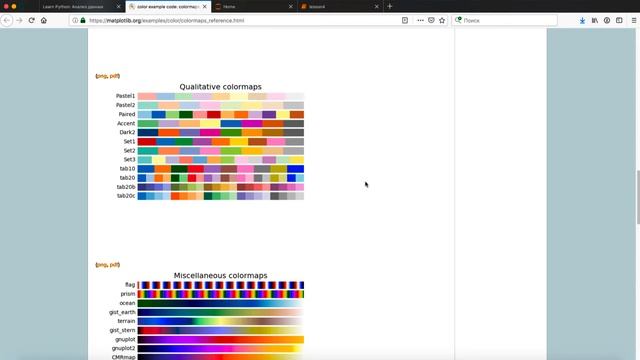The height and width of the screenshot is (360, 640).
Task: Open pdf link above Miscellaneous colormaps
Action: pyautogui.click(x=114, y=265)
